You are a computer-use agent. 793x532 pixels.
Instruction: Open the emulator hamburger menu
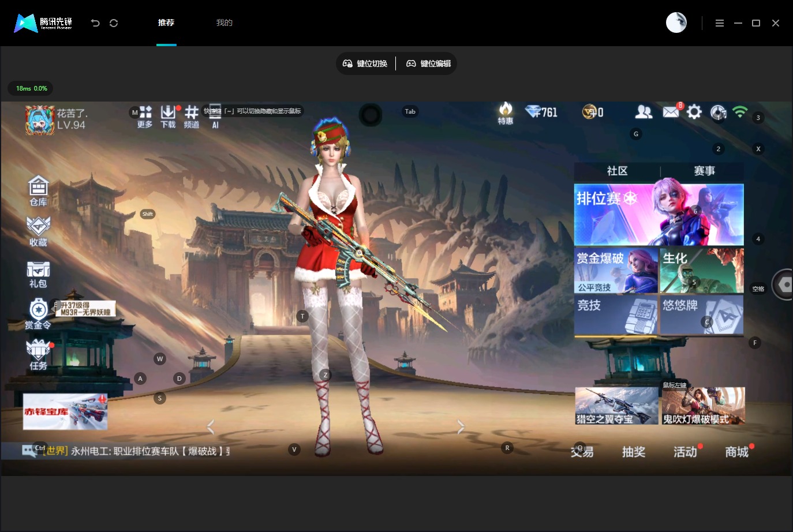[719, 23]
